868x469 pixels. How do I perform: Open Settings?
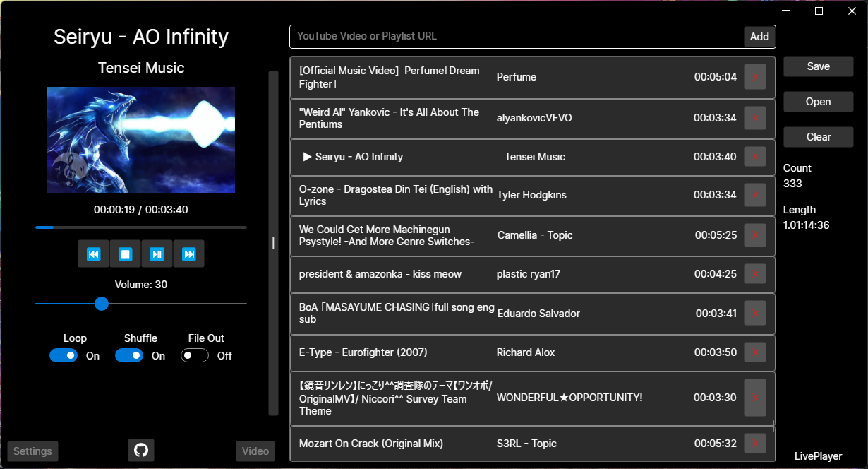coord(32,451)
